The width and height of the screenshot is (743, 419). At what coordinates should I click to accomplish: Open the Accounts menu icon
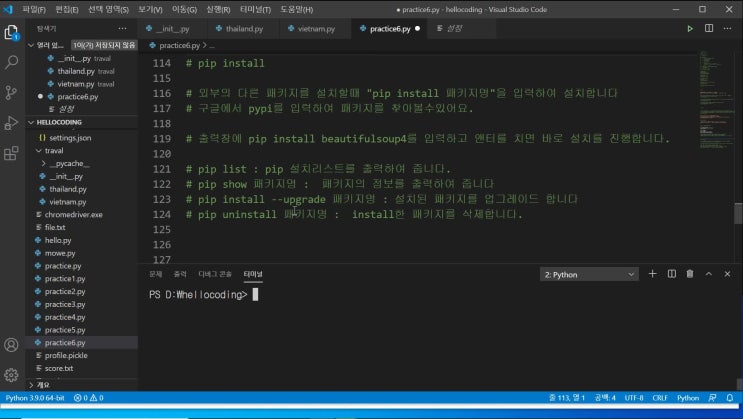(x=11, y=345)
